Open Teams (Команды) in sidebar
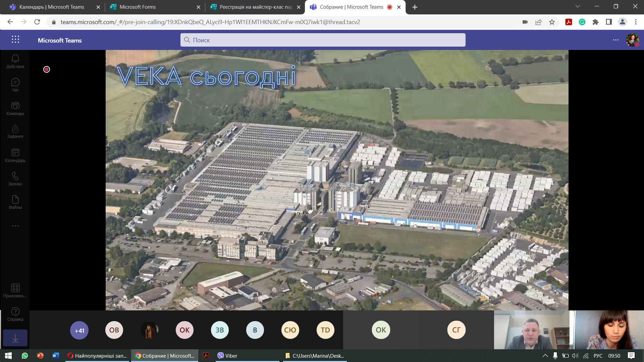The image size is (644, 362). coord(15,109)
